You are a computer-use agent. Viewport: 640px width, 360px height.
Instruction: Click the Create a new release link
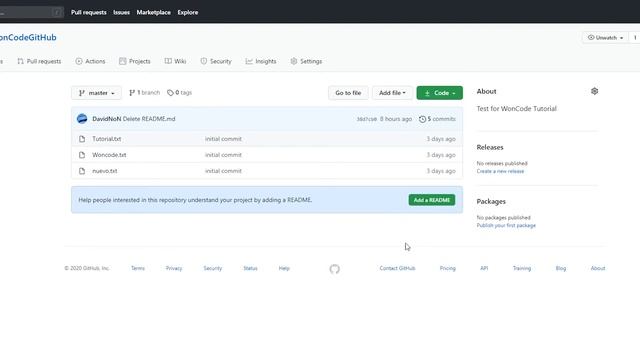coord(500,171)
